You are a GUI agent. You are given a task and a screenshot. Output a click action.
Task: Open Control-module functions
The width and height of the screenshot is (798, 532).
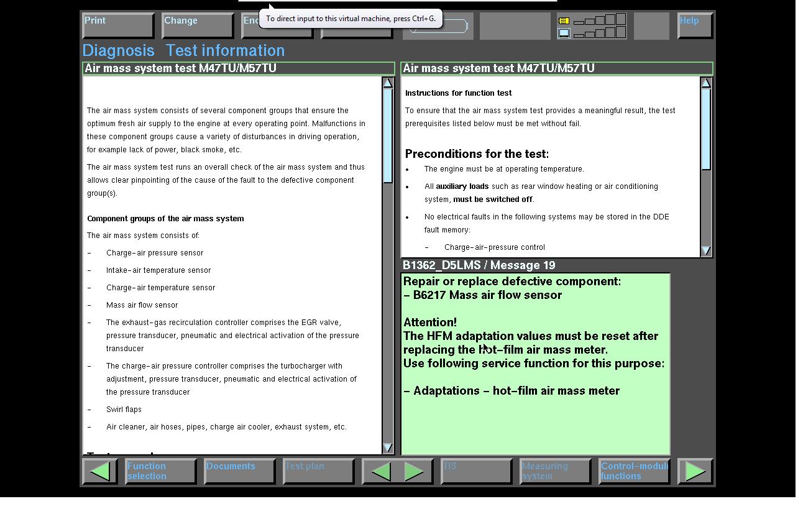coord(635,472)
